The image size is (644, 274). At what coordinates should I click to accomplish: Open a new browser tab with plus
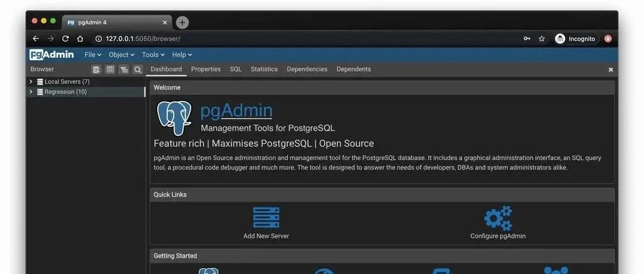[182, 23]
